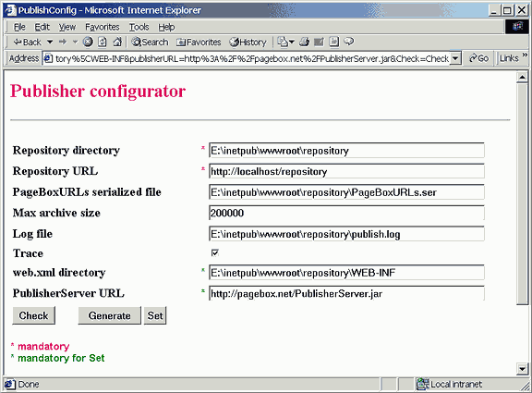
Task: Click the "Repository directory" label
Action: pyautogui.click(x=66, y=150)
